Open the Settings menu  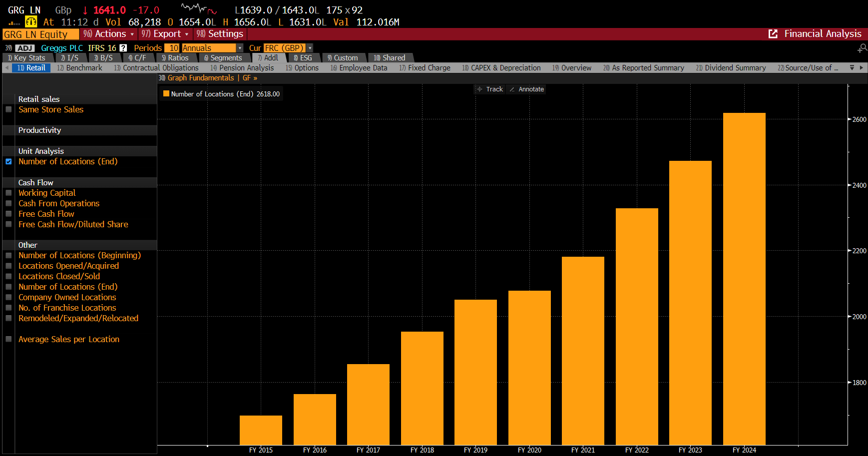[x=219, y=34]
